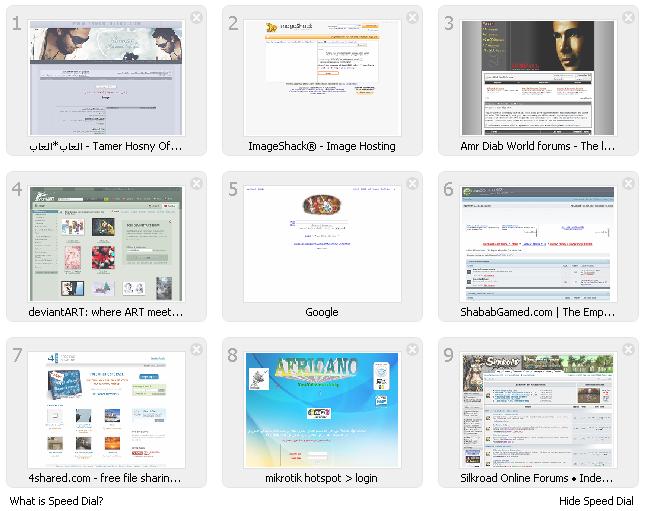Open the 4shared.com file sharing thumbnail
The height and width of the screenshot is (511, 646).
pos(107,410)
